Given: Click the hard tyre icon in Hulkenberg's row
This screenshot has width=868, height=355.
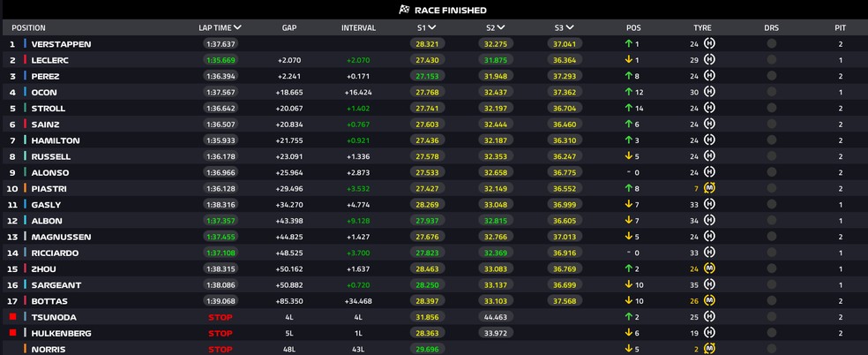Looking at the screenshot, I should [709, 333].
